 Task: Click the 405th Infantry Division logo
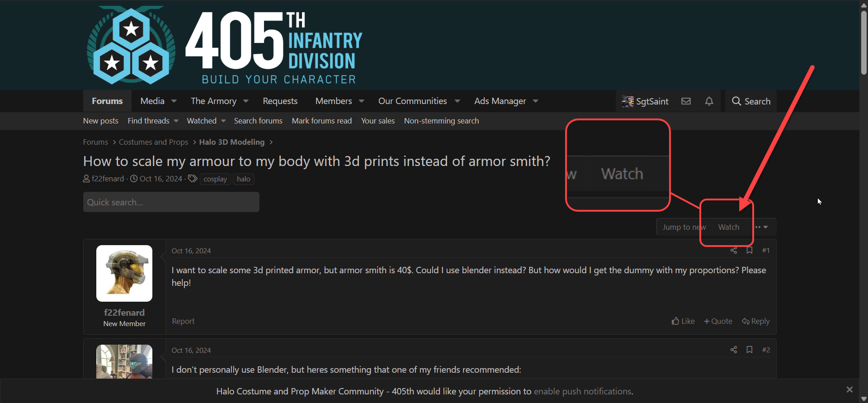coord(225,45)
